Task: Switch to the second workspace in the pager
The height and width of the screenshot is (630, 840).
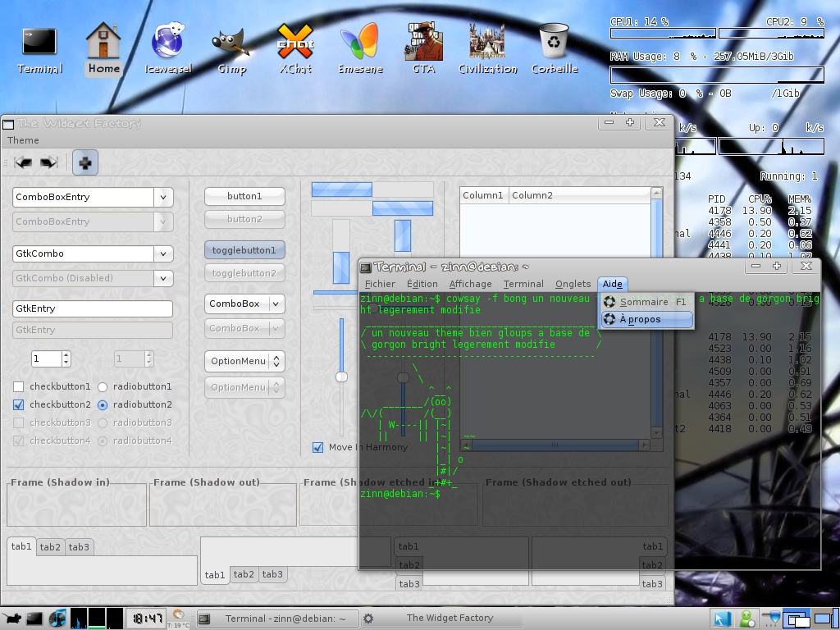Action: pyautogui.click(x=825, y=619)
